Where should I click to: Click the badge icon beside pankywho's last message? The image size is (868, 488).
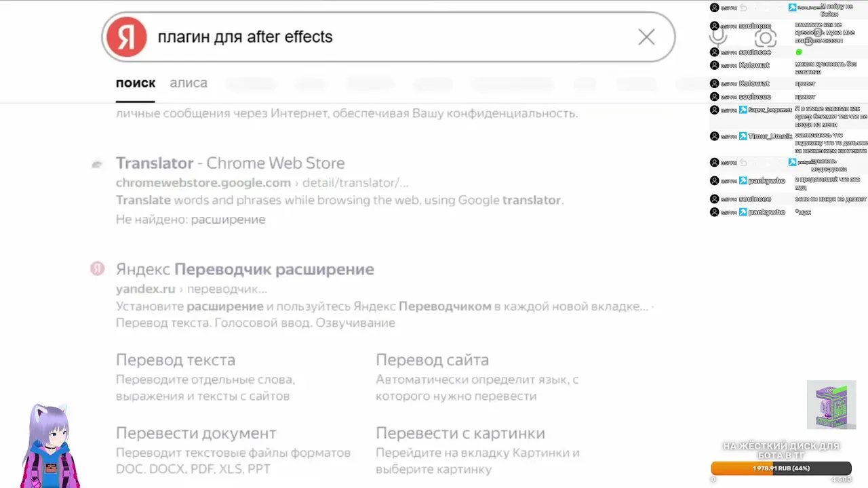click(743, 212)
